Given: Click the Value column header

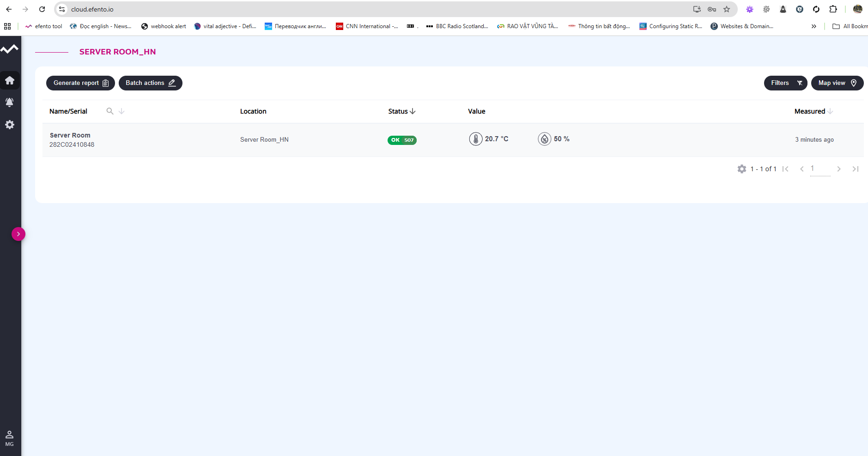Looking at the screenshot, I should [x=477, y=111].
